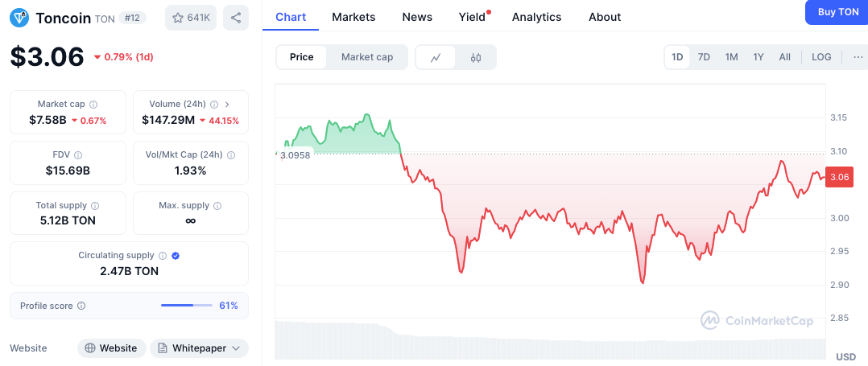The height and width of the screenshot is (366, 868).
Task: Click the share icon next to watchlist
Action: coord(235,17)
